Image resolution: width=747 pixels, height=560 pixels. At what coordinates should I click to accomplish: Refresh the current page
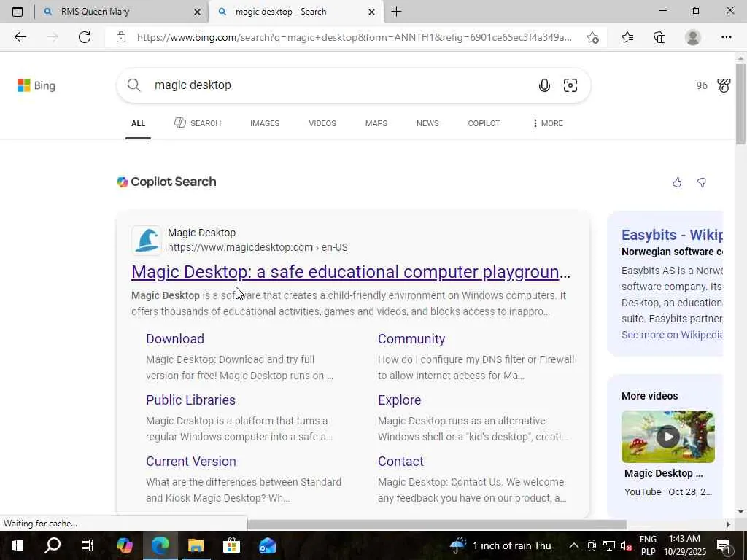point(85,37)
